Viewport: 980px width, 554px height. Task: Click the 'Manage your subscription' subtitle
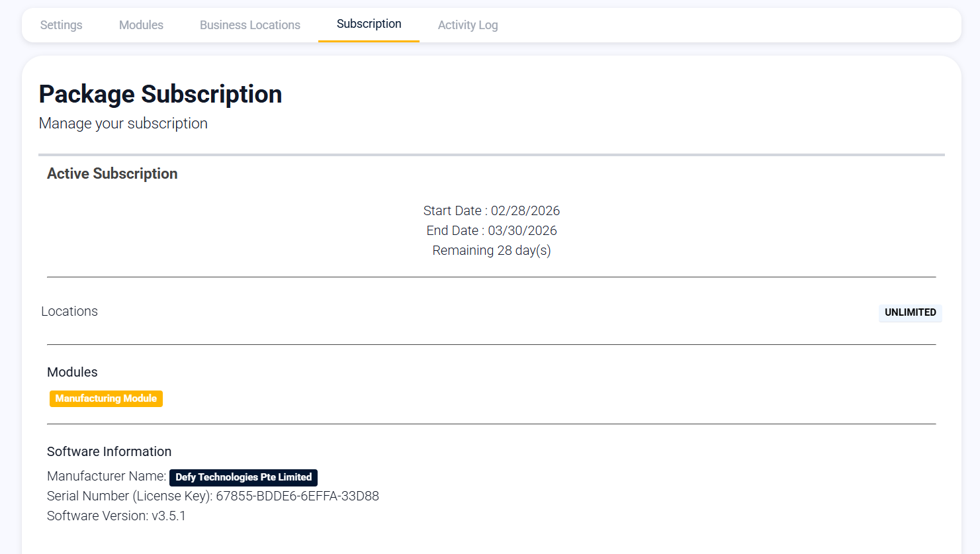coord(123,124)
